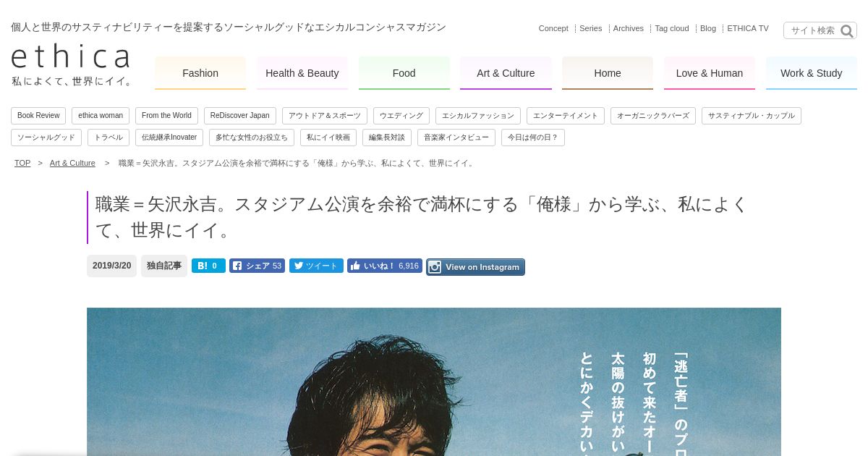Click the Art & Culture breadcrumb link
The image size is (868, 456).
coord(72,163)
